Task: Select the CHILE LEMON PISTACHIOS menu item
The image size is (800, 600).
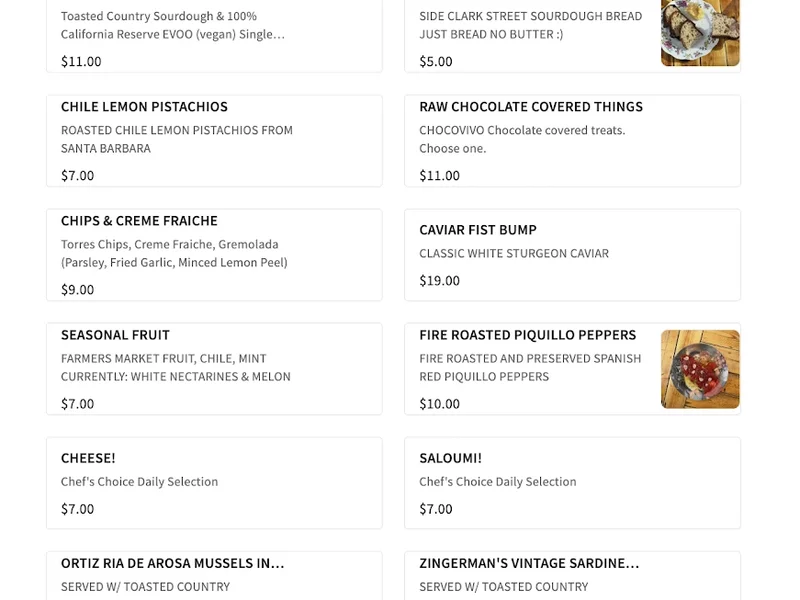Action: (213, 140)
